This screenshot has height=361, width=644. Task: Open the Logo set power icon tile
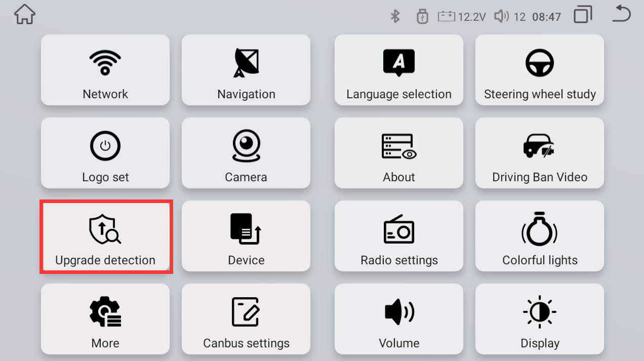click(x=105, y=153)
